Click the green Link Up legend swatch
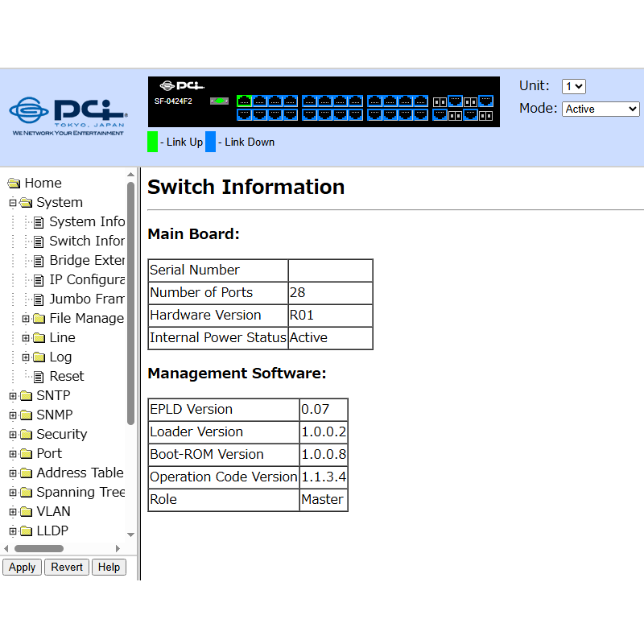This screenshot has height=644, width=644. click(x=152, y=142)
